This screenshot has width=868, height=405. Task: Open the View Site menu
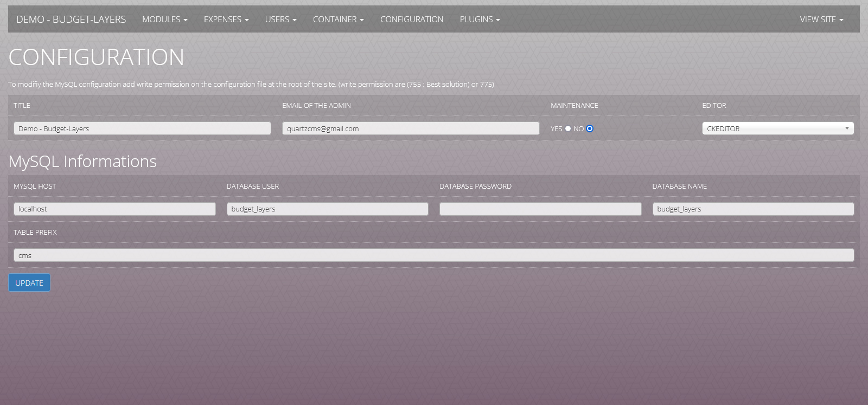coord(821,20)
